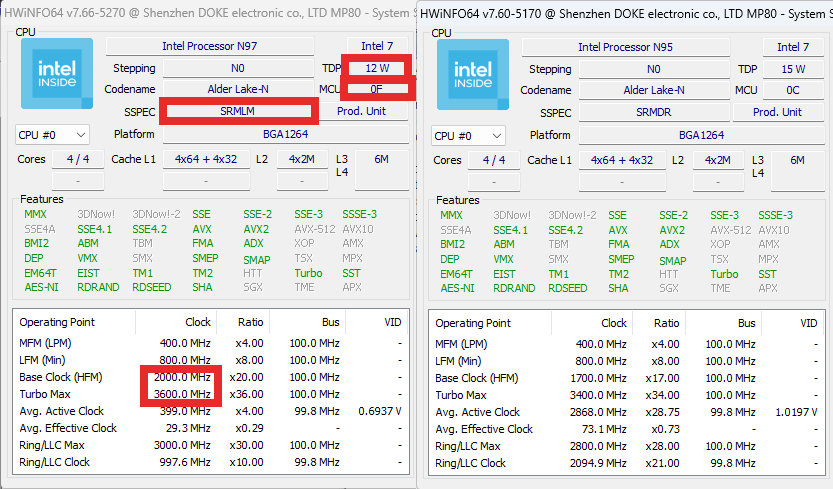Screen dimensions: 833x489
Task: Click the SHA feature in N95 window
Action: 618,288
